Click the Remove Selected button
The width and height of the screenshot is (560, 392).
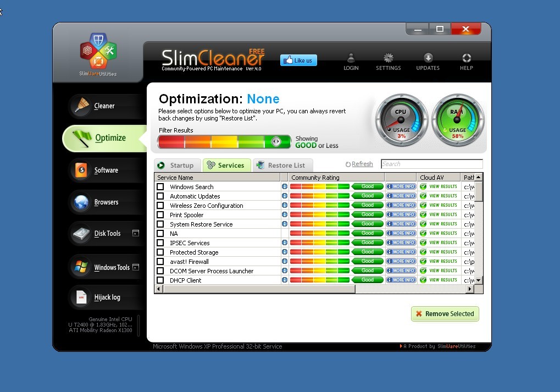(445, 314)
